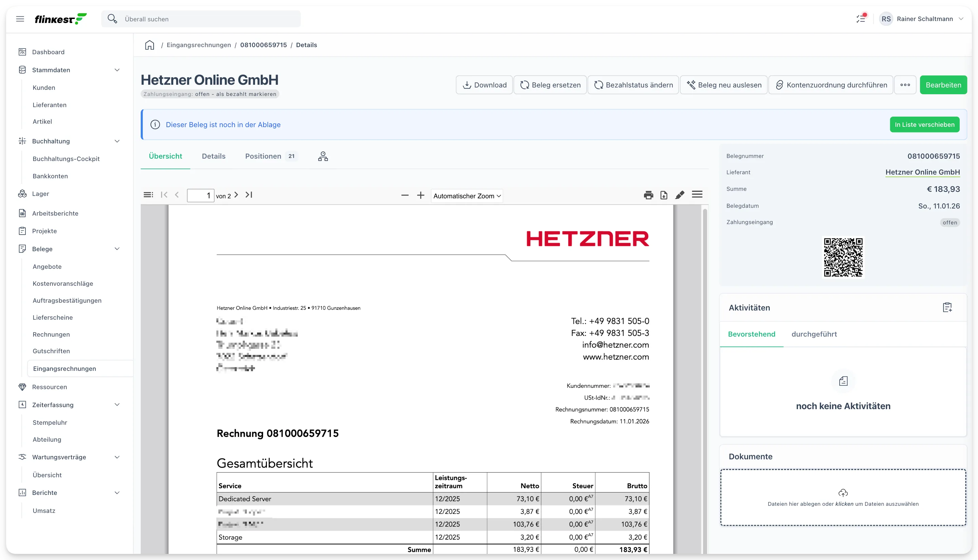This screenshot has width=978, height=560.
Task: Collapse the Buchhaltung section
Action: tap(117, 141)
